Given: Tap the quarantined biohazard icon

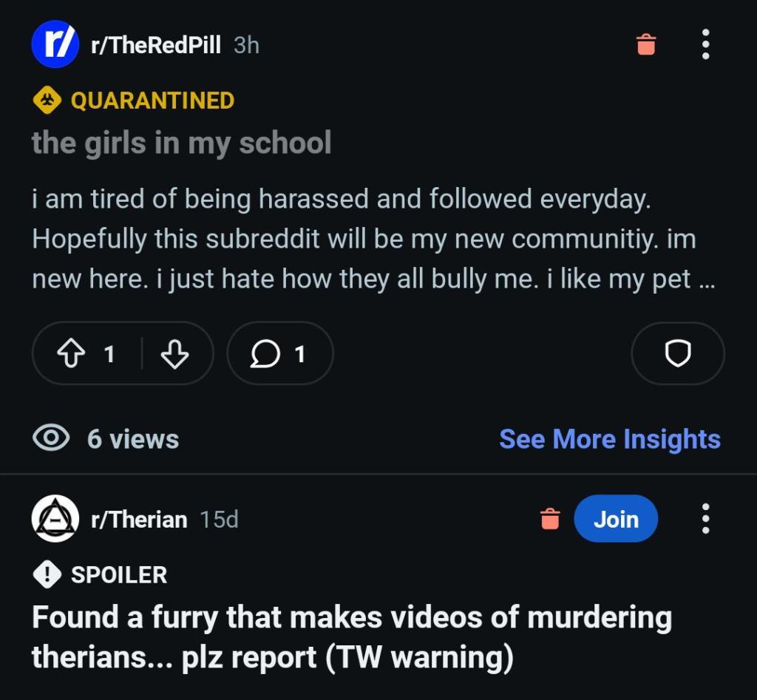Looking at the screenshot, I should 47,101.
